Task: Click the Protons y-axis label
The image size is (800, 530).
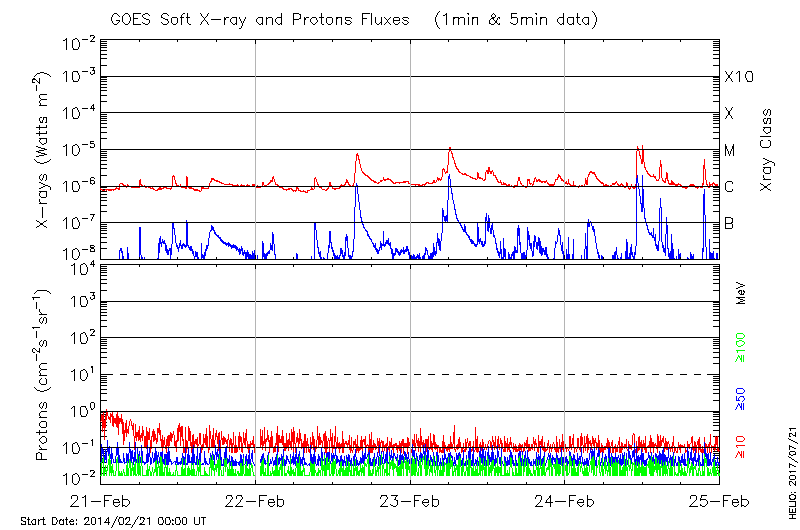Action: [x=44, y=374]
